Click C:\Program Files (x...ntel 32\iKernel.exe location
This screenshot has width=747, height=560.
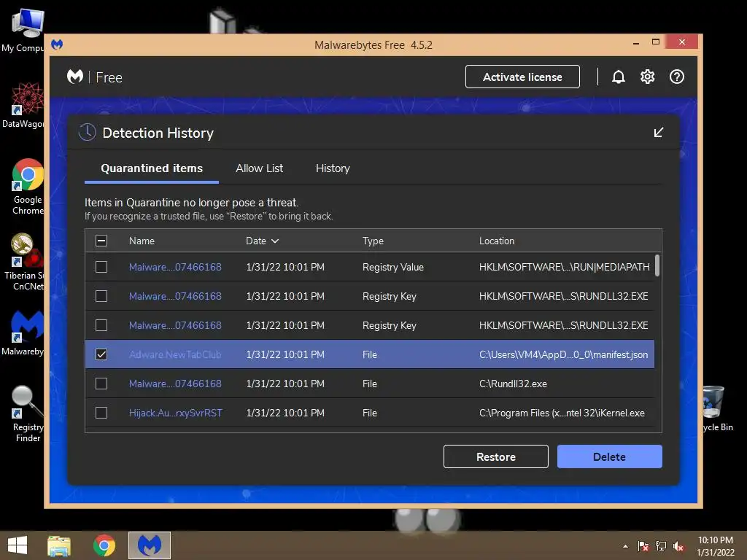tap(562, 413)
